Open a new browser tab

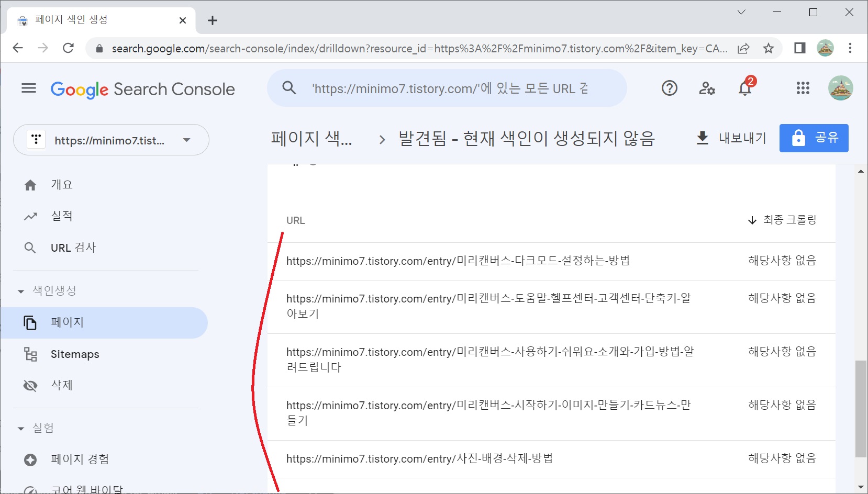point(212,20)
